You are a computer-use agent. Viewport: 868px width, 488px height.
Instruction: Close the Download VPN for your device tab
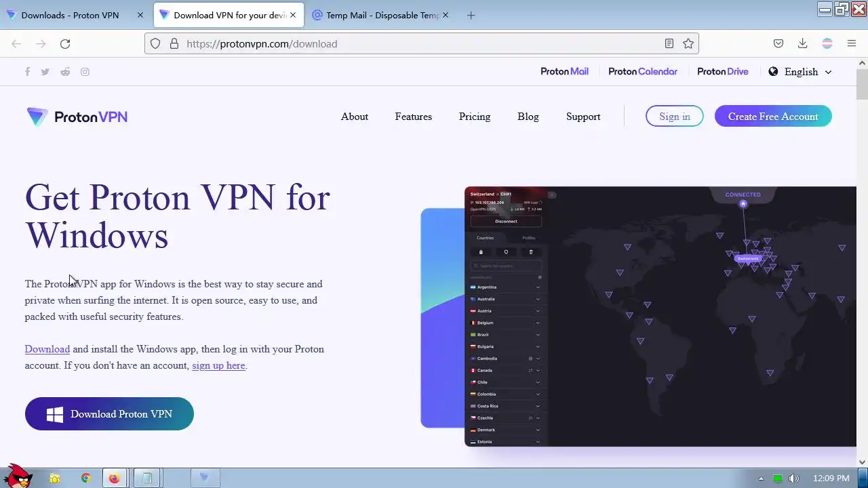[293, 15]
